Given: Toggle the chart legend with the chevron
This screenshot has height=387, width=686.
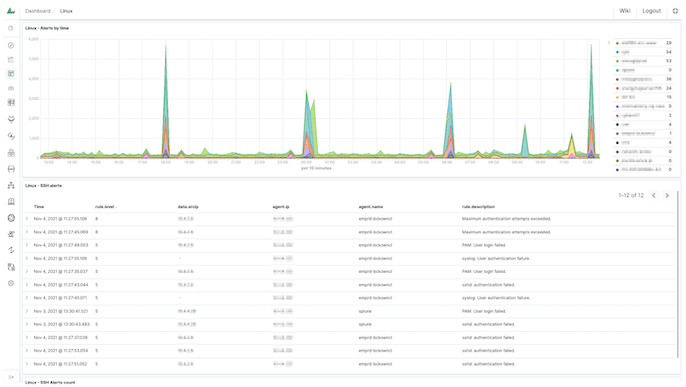Looking at the screenshot, I should [x=609, y=43].
